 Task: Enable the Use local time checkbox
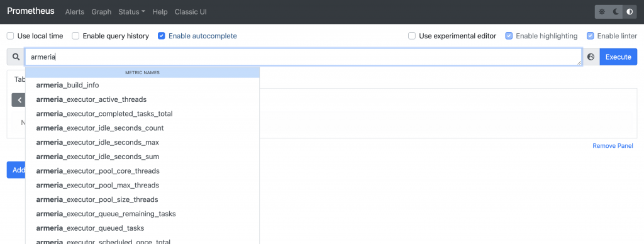(x=10, y=36)
